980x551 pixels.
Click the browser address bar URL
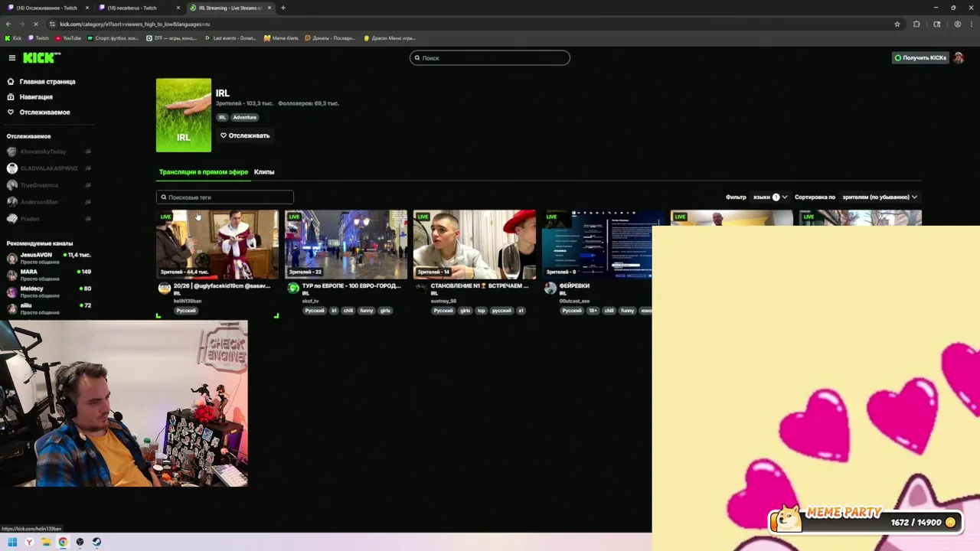click(135, 24)
